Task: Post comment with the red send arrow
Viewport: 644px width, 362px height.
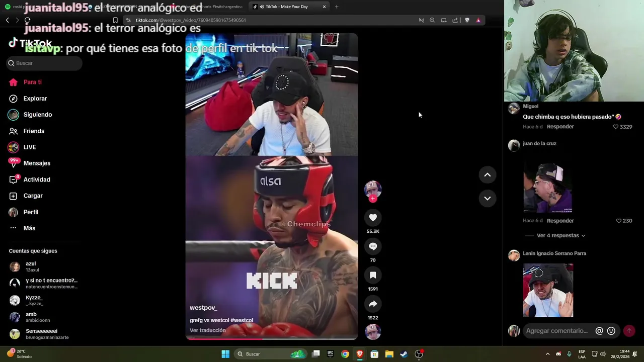Action: pos(629,331)
